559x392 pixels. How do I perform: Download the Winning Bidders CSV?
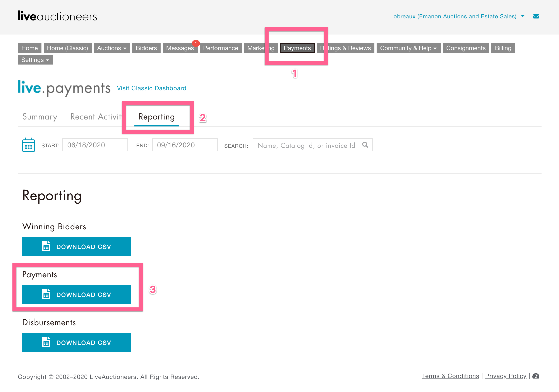77,246
